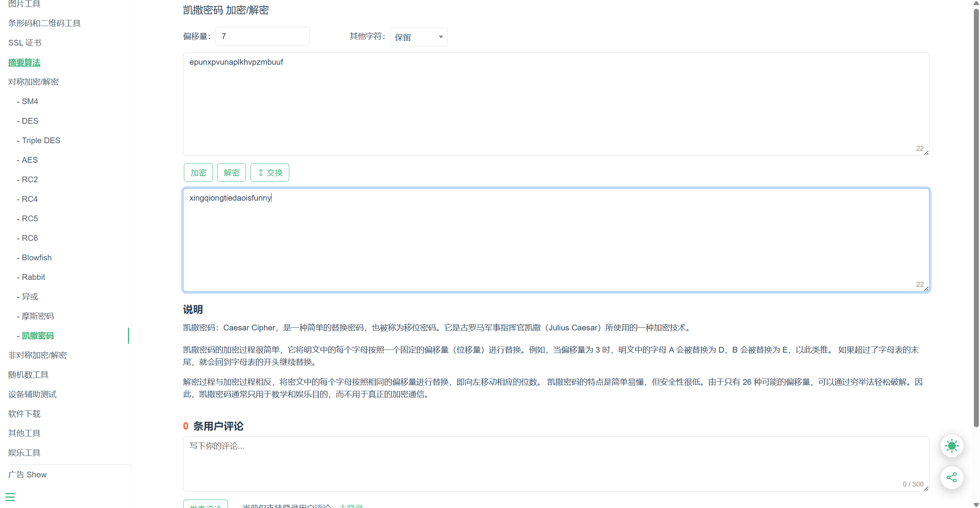
Task: Click the scrollbar down arrow
Action: pyautogui.click(x=976, y=505)
